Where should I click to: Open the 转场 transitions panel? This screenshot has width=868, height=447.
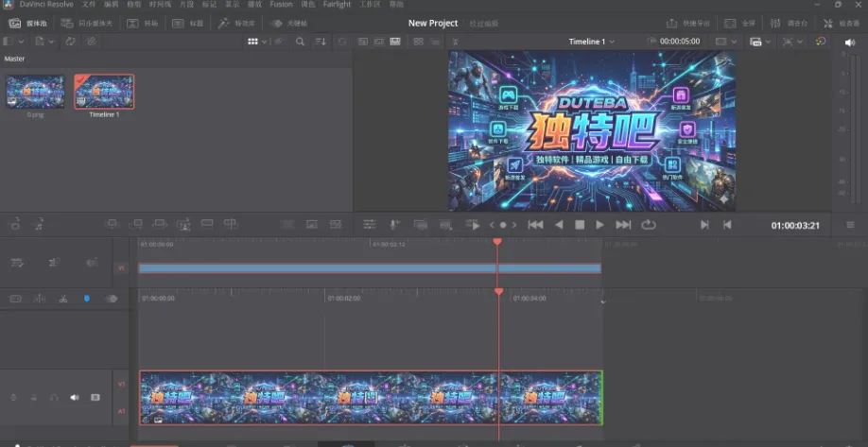tap(142, 23)
